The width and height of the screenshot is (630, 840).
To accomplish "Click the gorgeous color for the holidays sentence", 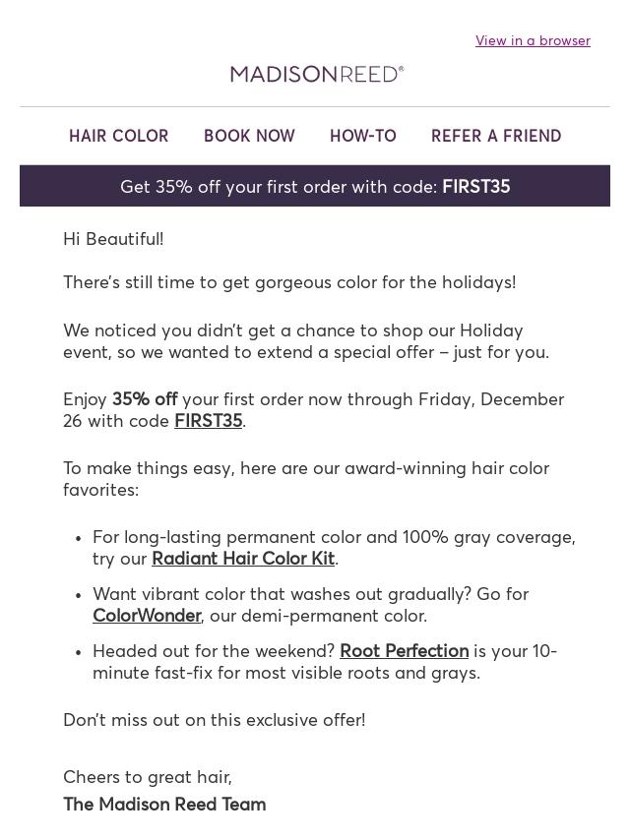I will point(289,282).
